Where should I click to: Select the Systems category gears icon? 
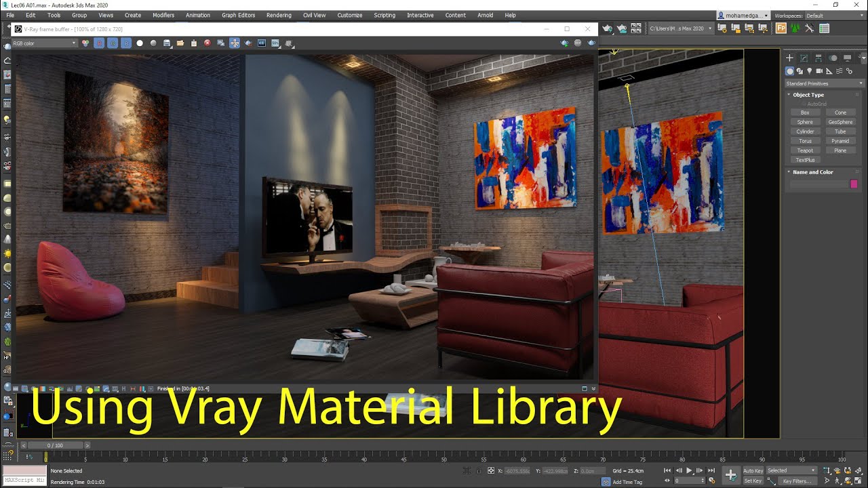849,70
